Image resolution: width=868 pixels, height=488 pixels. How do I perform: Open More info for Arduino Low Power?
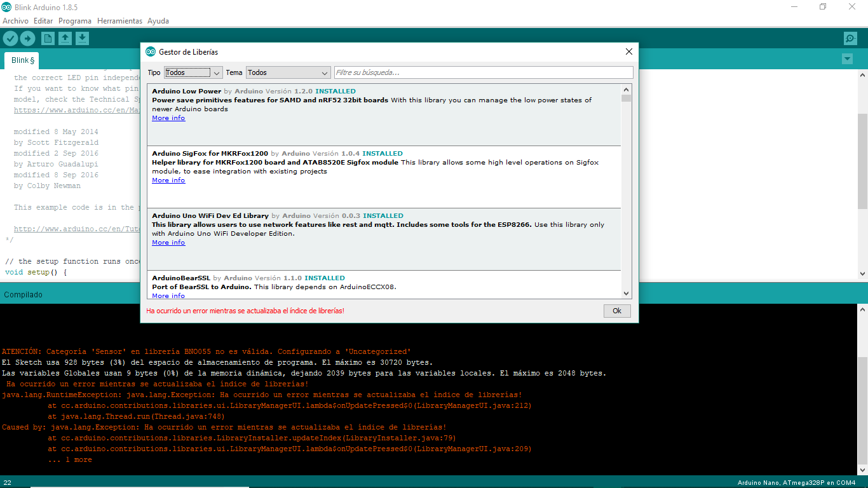(168, 118)
